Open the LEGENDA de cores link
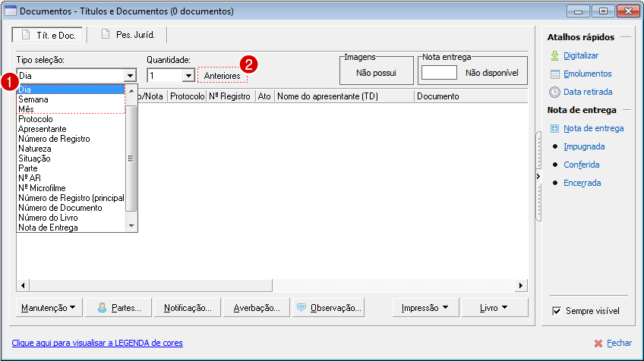This screenshot has width=644, height=361. pyautogui.click(x=97, y=343)
